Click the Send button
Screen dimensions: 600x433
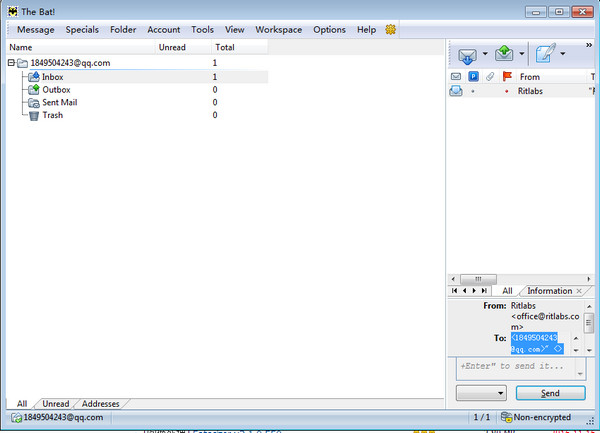point(550,393)
